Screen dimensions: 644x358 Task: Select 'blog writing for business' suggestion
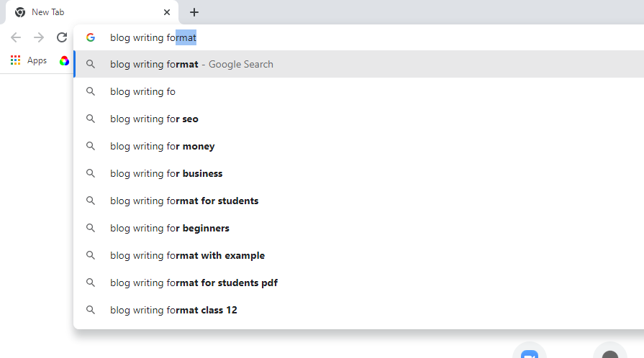pos(166,173)
